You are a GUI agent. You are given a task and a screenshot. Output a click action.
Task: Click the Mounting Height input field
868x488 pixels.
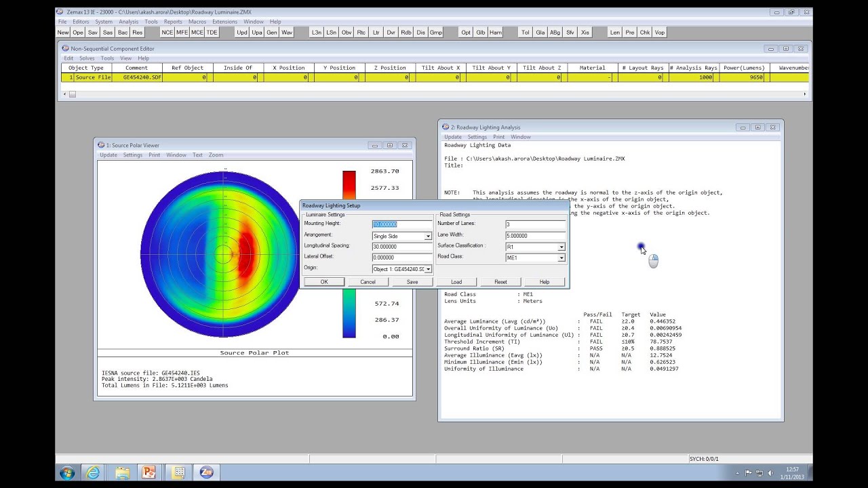(402, 224)
